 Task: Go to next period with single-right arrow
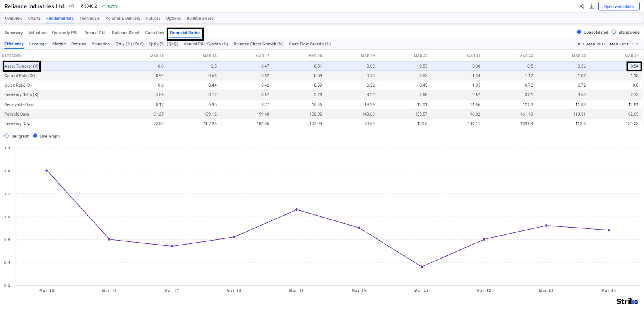(632, 44)
